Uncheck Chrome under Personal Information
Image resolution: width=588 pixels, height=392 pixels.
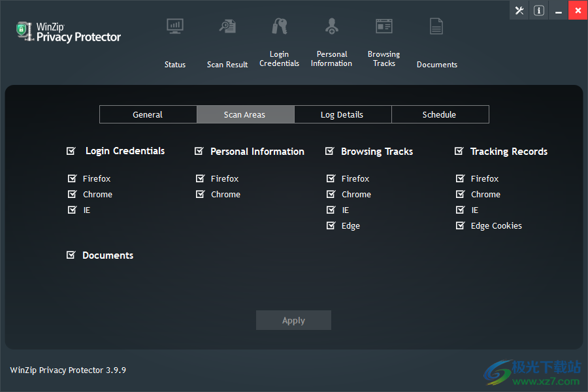tap(201, 194)
